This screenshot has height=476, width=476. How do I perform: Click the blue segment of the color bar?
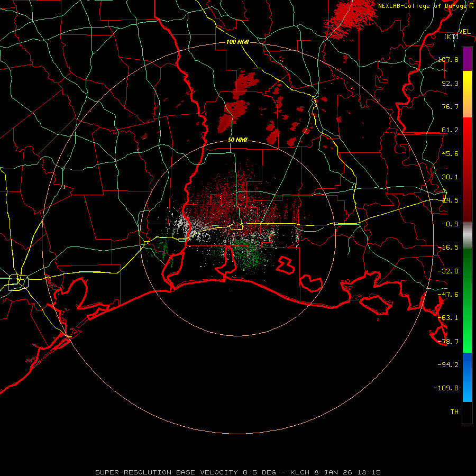pos(467,377)
